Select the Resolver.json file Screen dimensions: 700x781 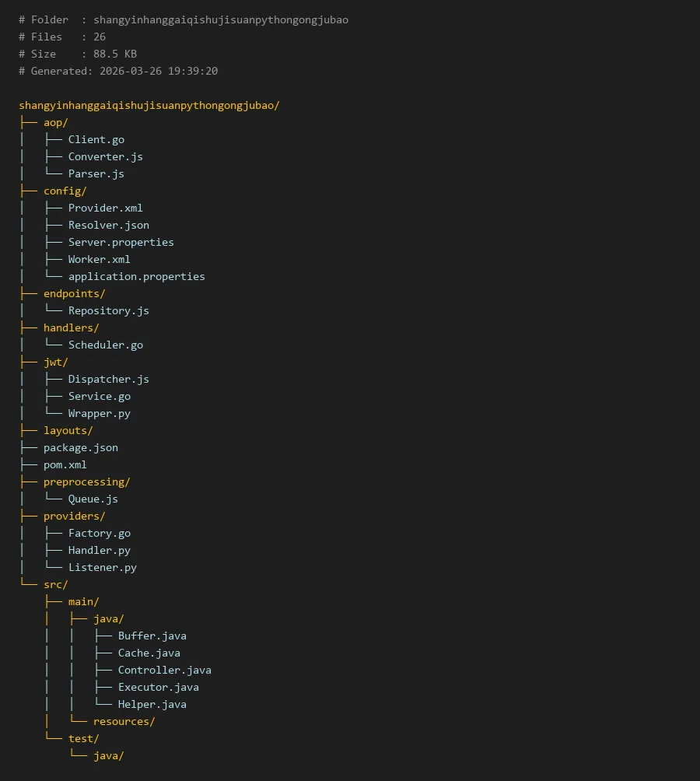108,225
